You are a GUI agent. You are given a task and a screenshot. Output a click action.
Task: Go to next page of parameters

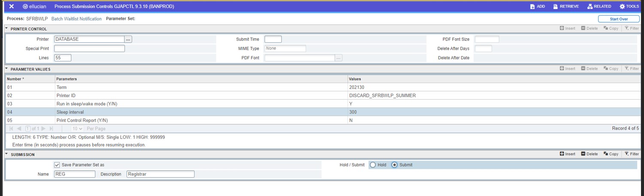44,129
